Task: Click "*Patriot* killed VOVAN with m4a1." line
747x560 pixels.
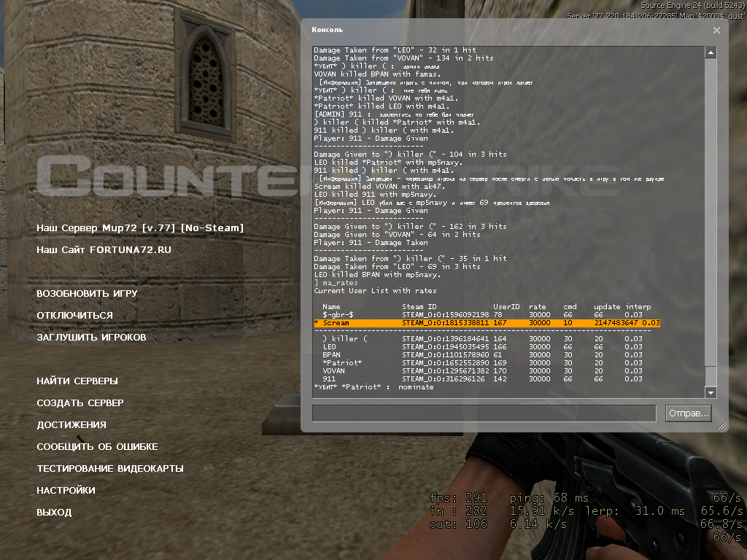Action: point(386,98)
